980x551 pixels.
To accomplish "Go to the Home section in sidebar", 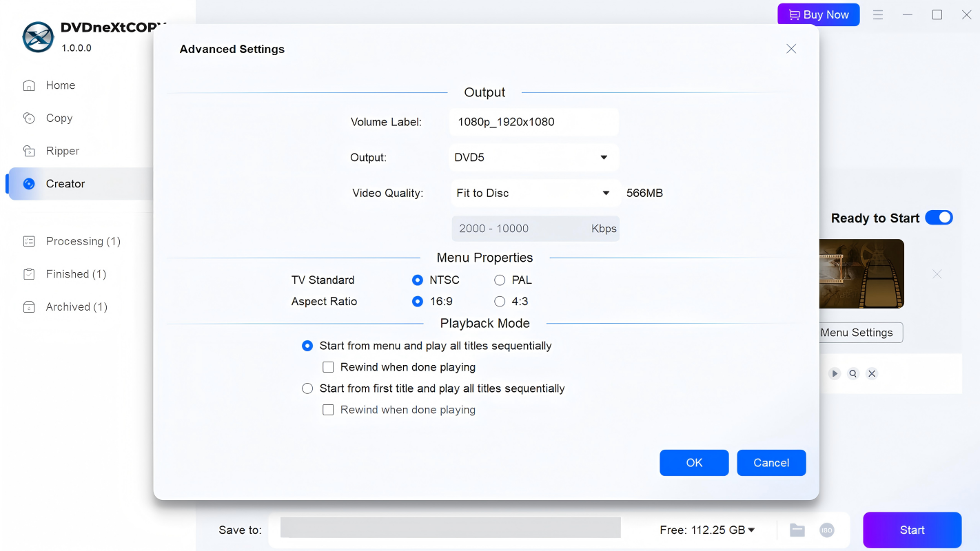I will tap(60, 85).
